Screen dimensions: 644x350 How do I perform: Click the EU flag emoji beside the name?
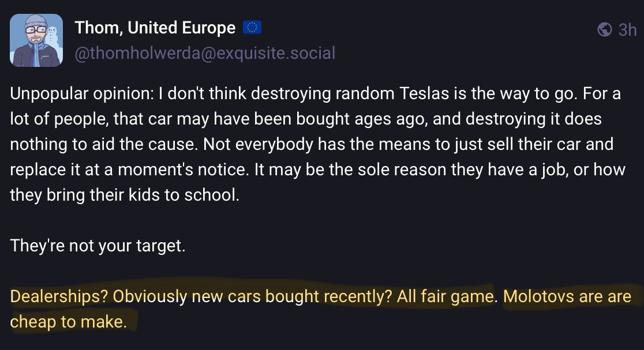point(252,27)
